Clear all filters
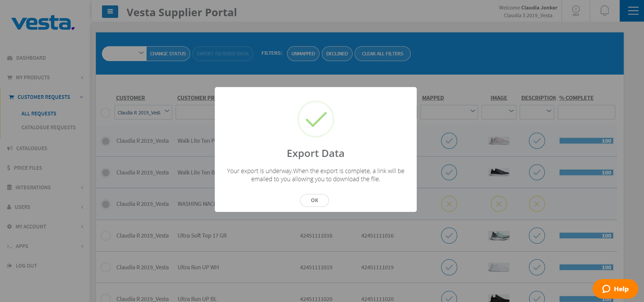 [x=382, y=54]
